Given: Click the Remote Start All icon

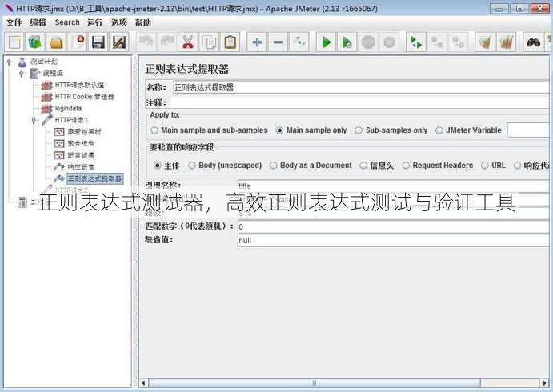Looking at the screenshot, I should point(416,42).
